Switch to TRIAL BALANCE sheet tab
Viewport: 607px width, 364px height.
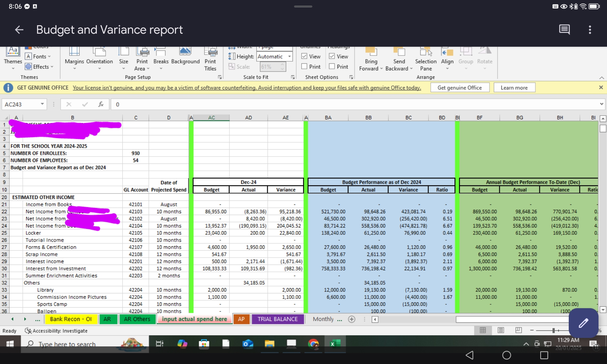click(277, 319)
